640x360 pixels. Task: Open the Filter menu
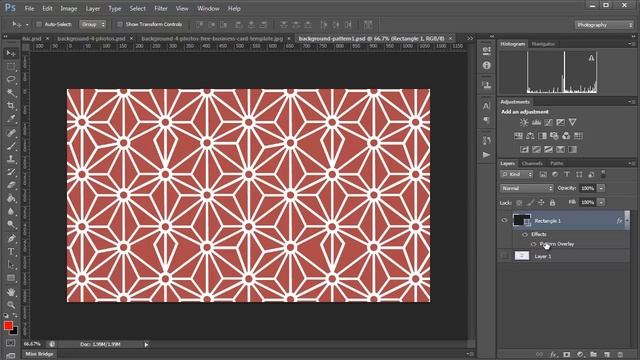(x=161, y=8)
